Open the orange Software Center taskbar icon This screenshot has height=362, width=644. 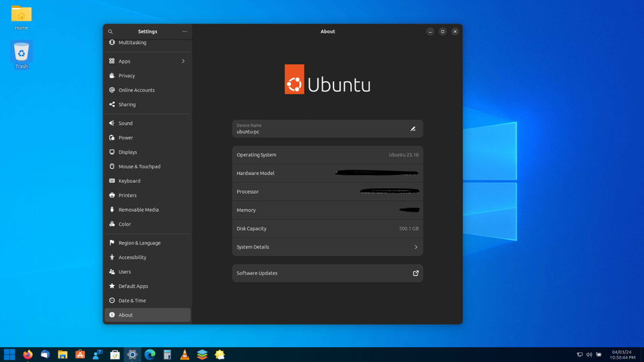80,354
